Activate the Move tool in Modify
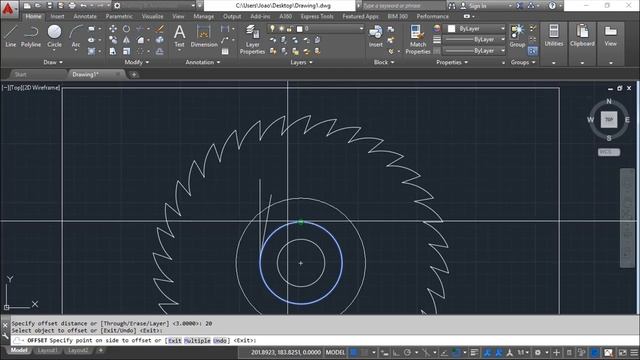The width and height of the screenshot is (640, 360). [x=113, y=29]
